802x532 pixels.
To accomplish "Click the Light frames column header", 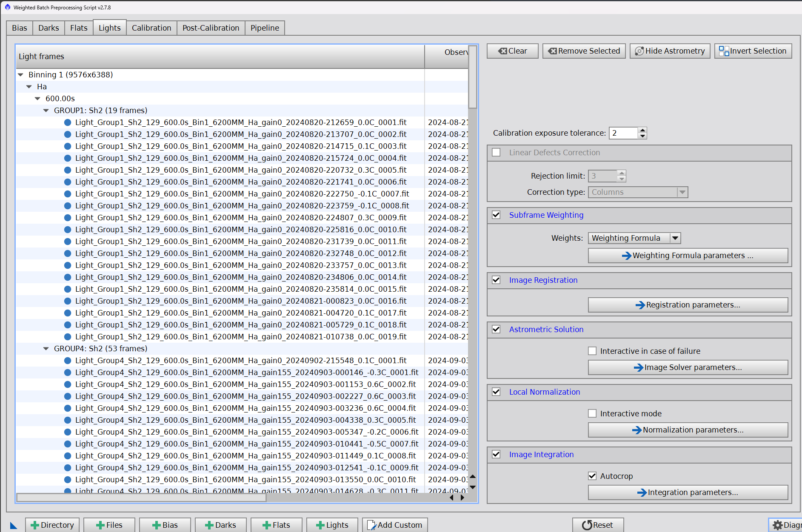I will [220, 57].
